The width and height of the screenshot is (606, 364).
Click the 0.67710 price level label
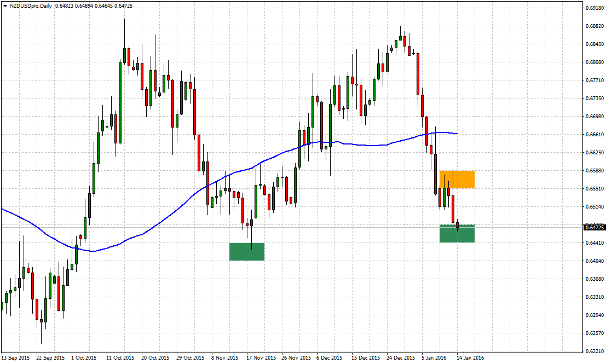click(x=595, y=80)
